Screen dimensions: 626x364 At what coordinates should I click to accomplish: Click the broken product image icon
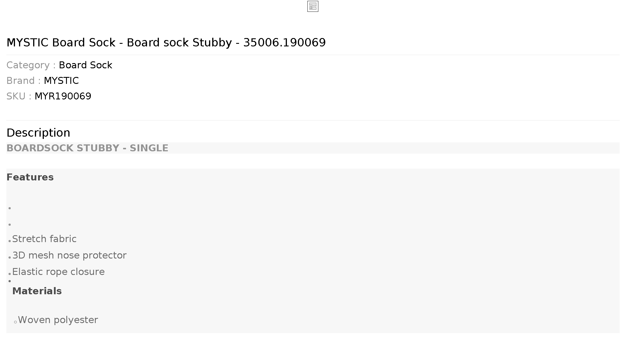[x=313, y=6]
